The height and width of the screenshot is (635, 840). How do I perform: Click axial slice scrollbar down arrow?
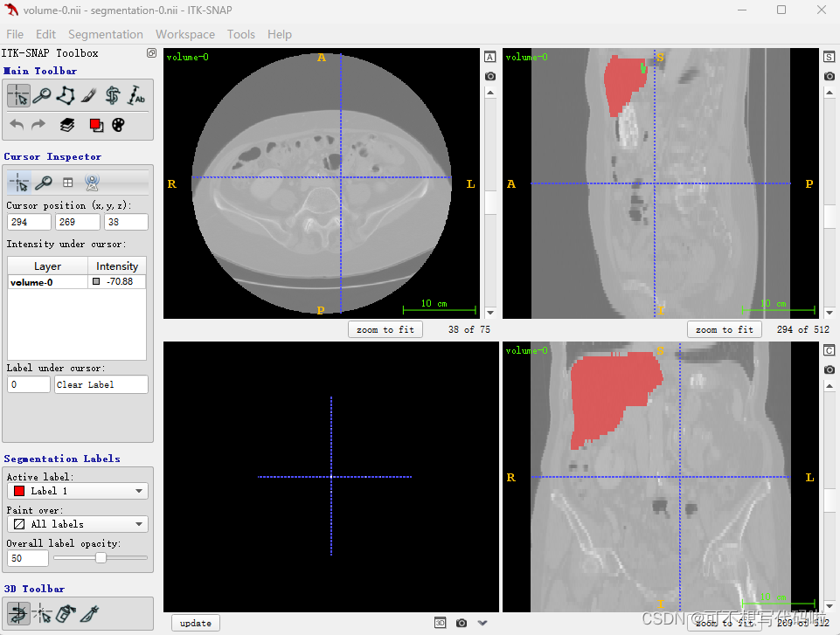(x=490, y=313)
